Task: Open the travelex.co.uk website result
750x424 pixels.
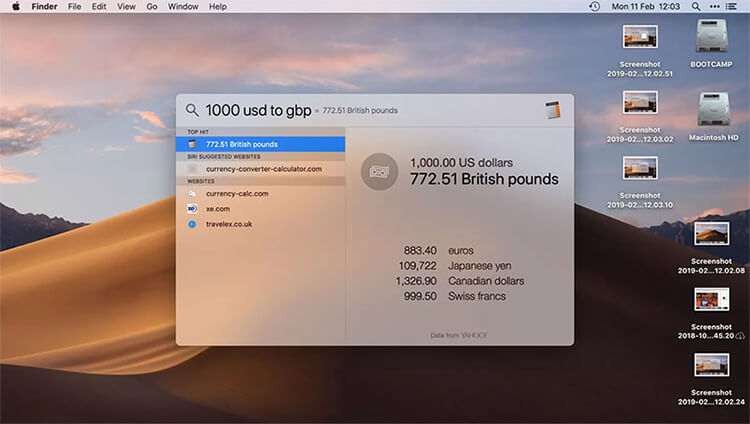Action: [229, 224]
